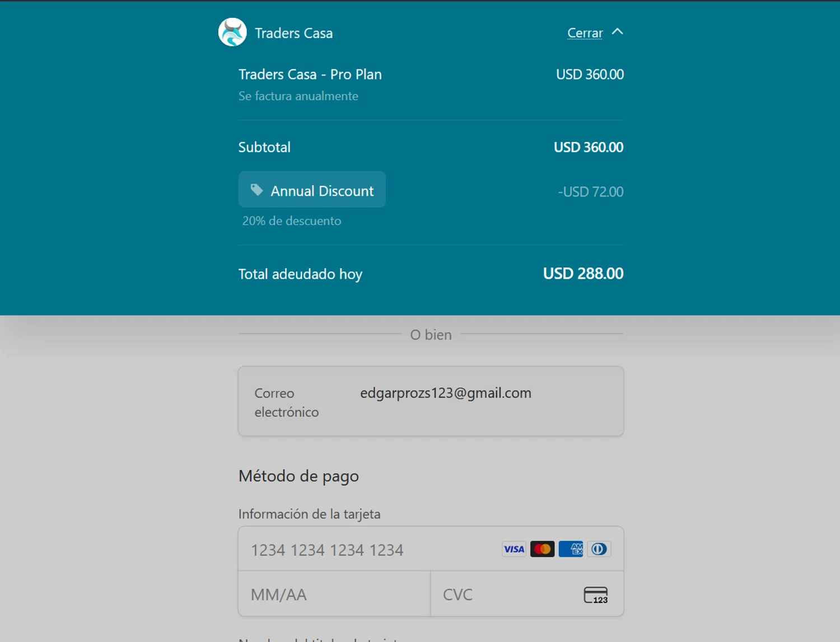
Task: Click the Traders Casa - Pro Plan line
Action: 310,74
